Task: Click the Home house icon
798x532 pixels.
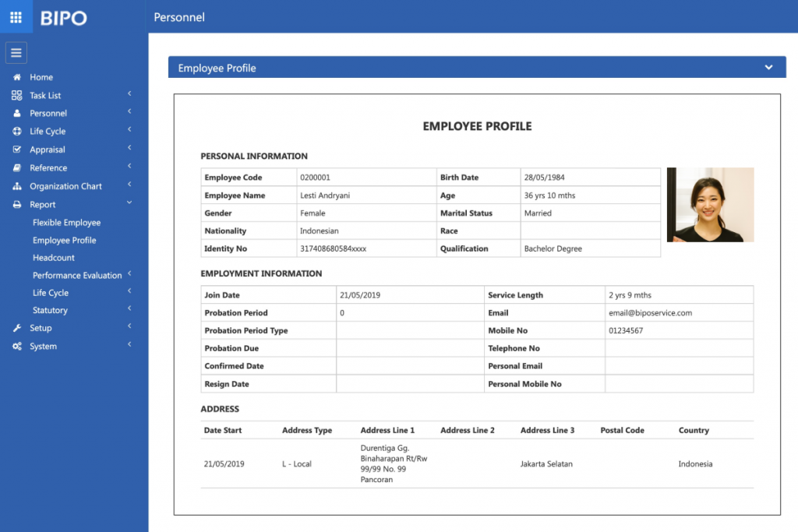Action: [17, 77]
